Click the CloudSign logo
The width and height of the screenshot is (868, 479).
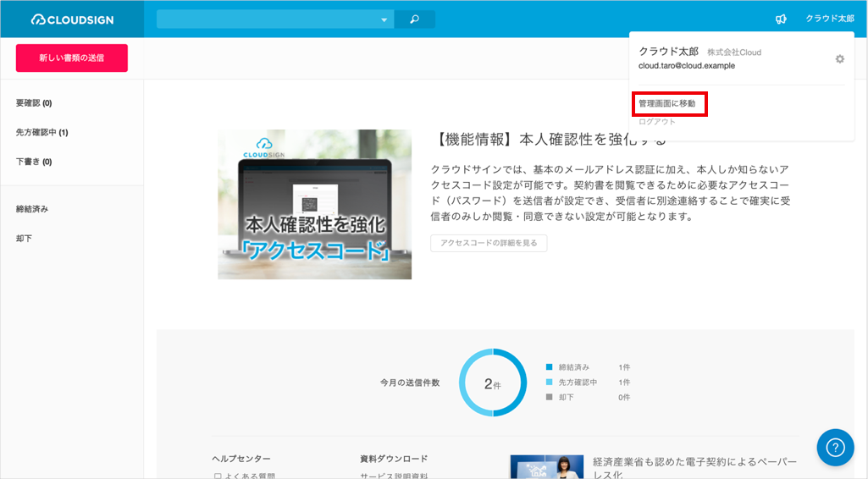73,20
